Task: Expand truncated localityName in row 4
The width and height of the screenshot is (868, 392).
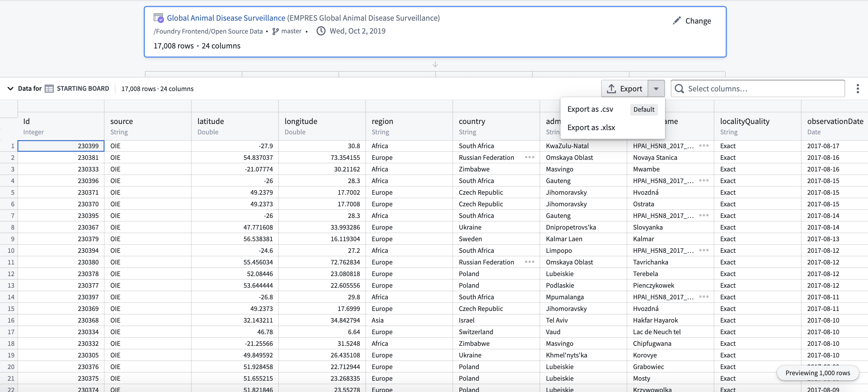Action: (x=703, y=180)
